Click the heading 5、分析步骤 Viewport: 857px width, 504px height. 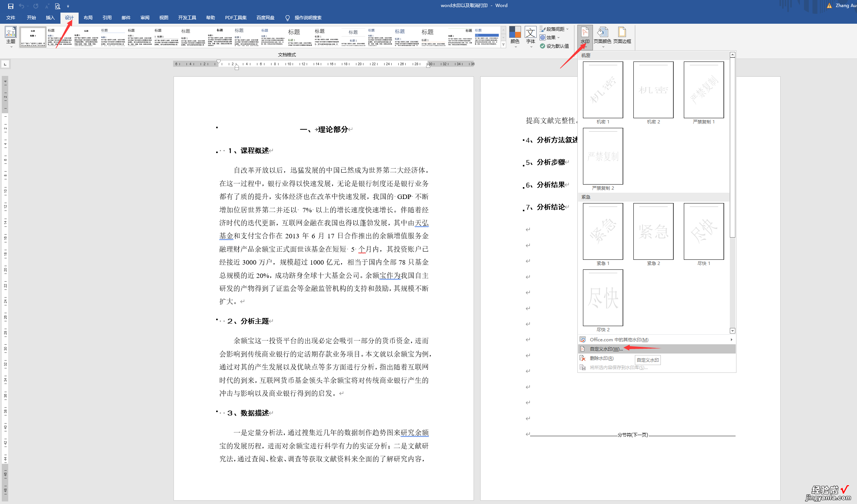(545, 162)
